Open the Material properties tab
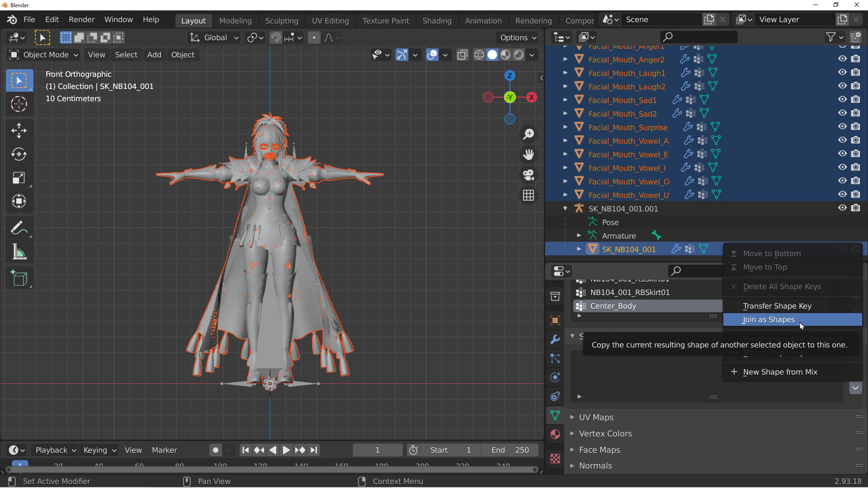 tap(555, 434)
